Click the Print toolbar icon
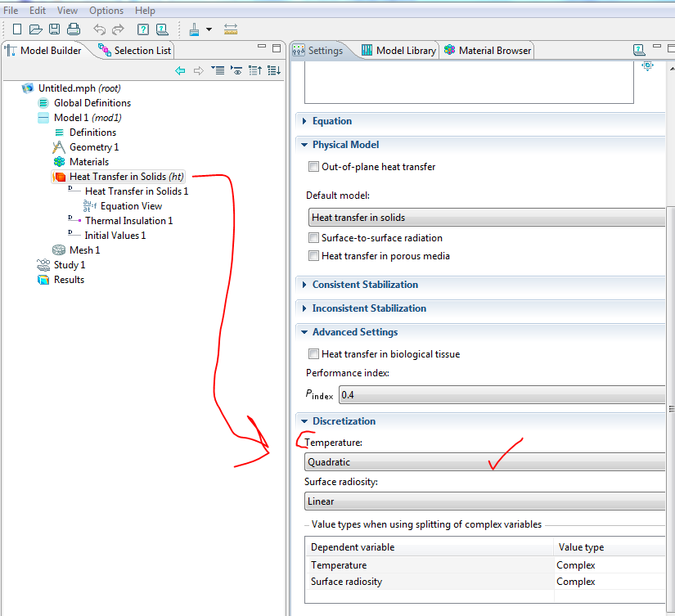 pos(74,29)
